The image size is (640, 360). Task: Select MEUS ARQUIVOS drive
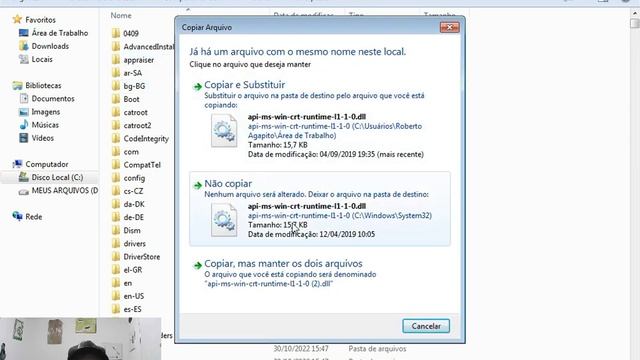[65, 190]
